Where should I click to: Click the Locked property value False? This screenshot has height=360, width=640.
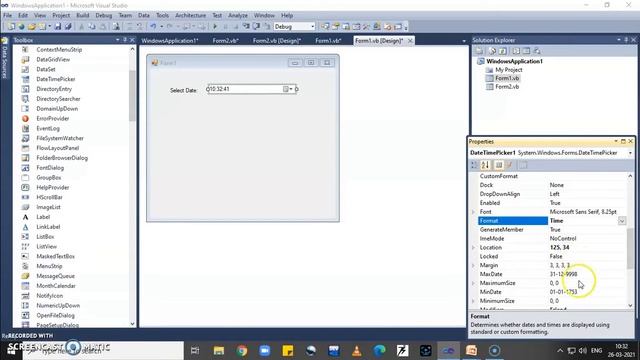point(556,256)
